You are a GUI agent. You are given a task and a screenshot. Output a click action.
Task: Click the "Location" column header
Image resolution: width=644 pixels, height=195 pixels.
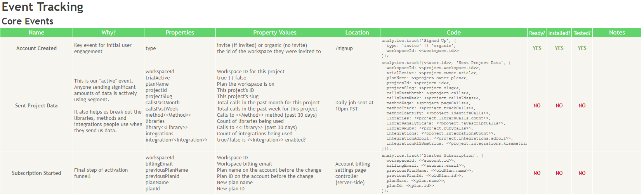click(357, 33)
